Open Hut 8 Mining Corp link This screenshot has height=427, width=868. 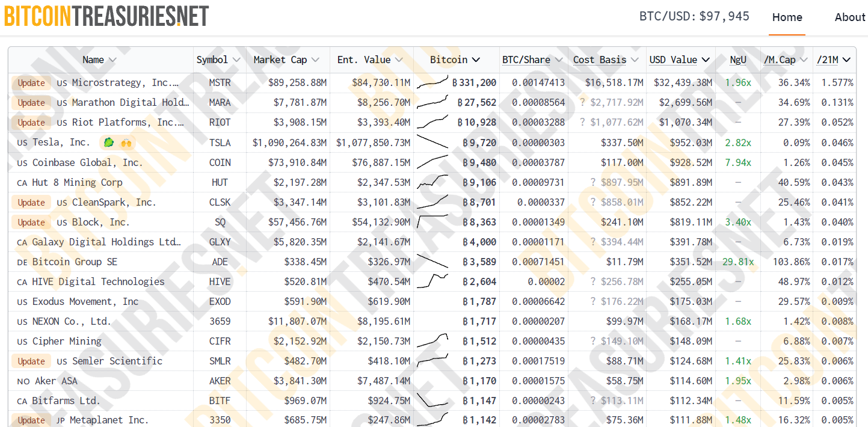(x=77, y=182)
